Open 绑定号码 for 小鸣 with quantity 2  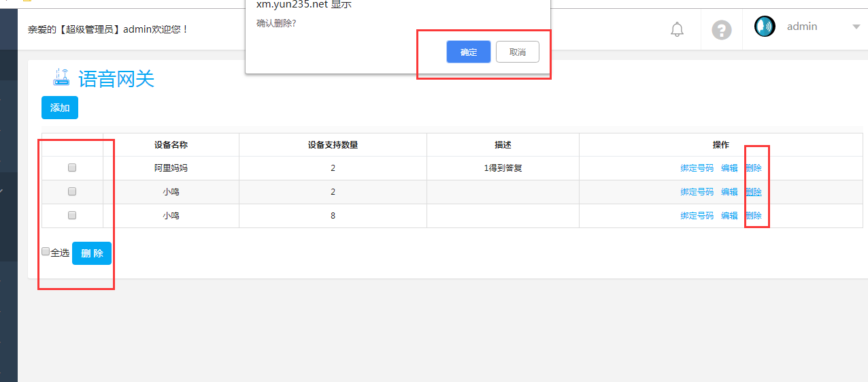pyautogui.click(x=697, y=192)
